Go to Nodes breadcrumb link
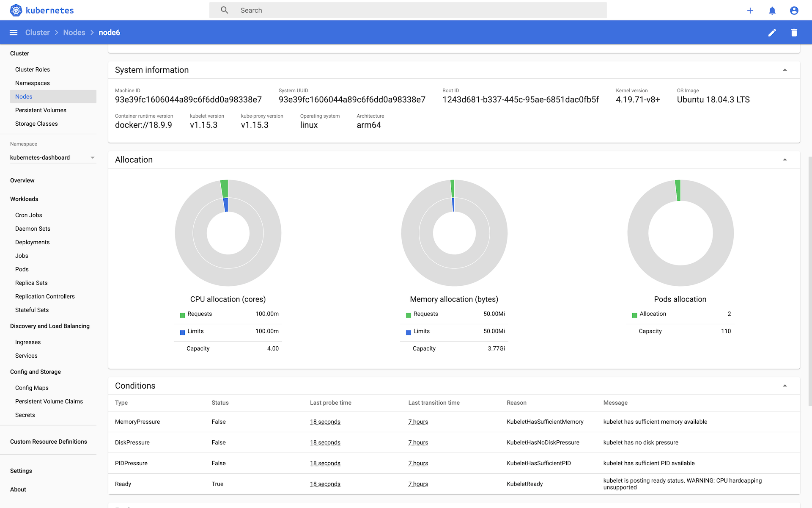Viewport: 812px width, 508px height. pos(74,33)
